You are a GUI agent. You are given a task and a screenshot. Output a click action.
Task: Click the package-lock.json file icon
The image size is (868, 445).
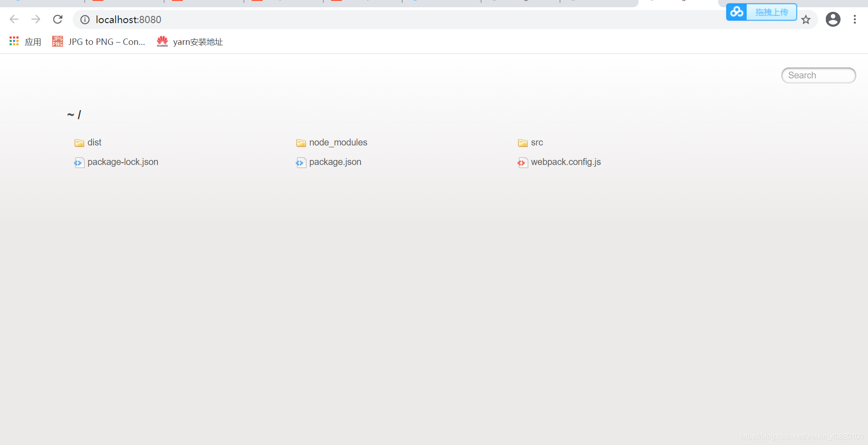(79, 162)
